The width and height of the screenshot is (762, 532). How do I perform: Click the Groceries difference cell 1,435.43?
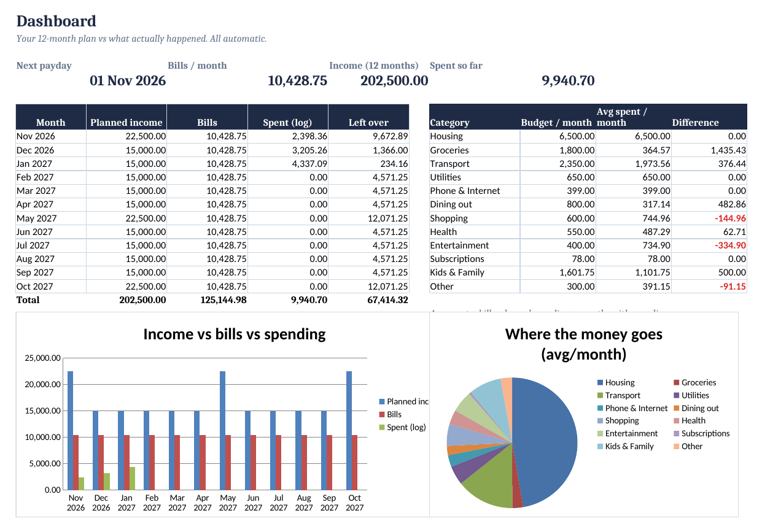point(710,150)
